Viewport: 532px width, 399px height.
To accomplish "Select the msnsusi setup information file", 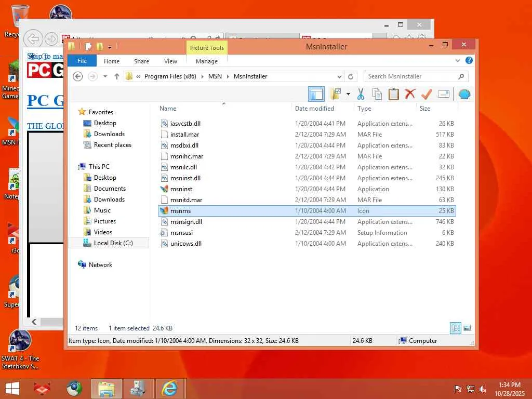I will pos(307,232).
